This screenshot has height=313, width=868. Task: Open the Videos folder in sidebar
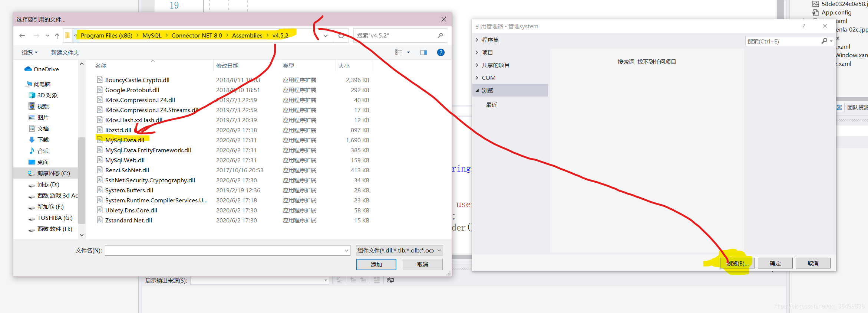tap(39, 106)
